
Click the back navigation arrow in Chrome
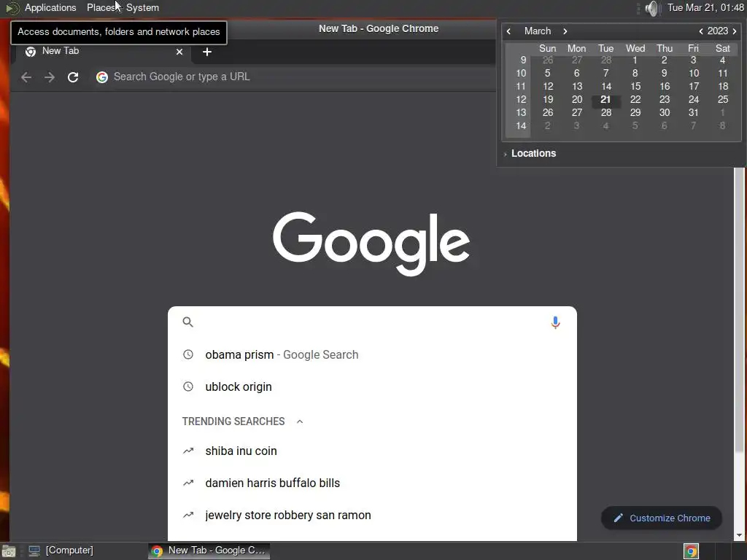[26, 77]
